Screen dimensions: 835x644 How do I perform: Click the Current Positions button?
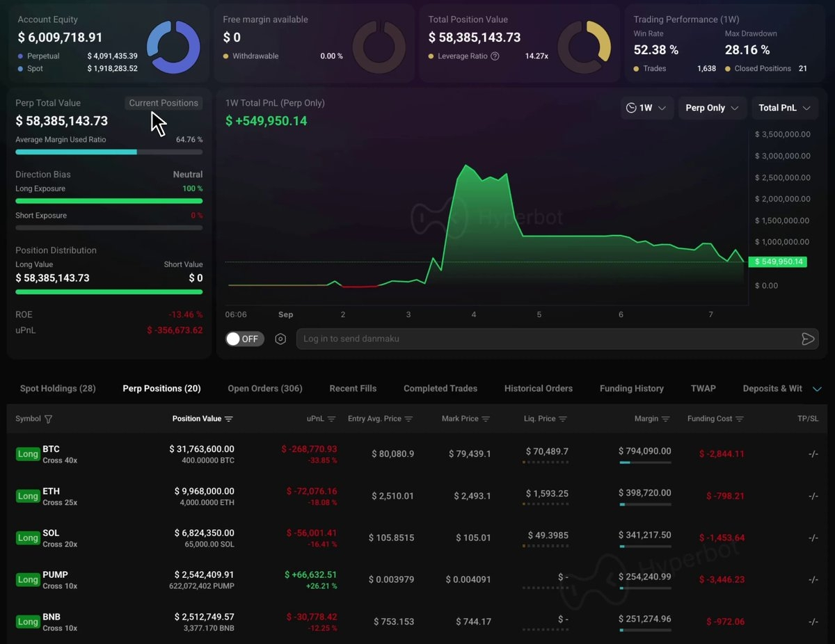164,103
